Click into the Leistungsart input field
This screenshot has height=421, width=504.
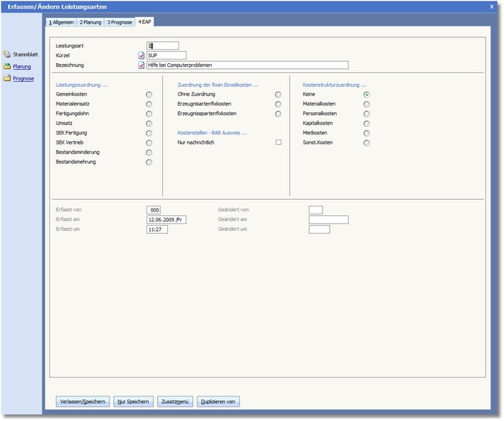click(164, 45)
